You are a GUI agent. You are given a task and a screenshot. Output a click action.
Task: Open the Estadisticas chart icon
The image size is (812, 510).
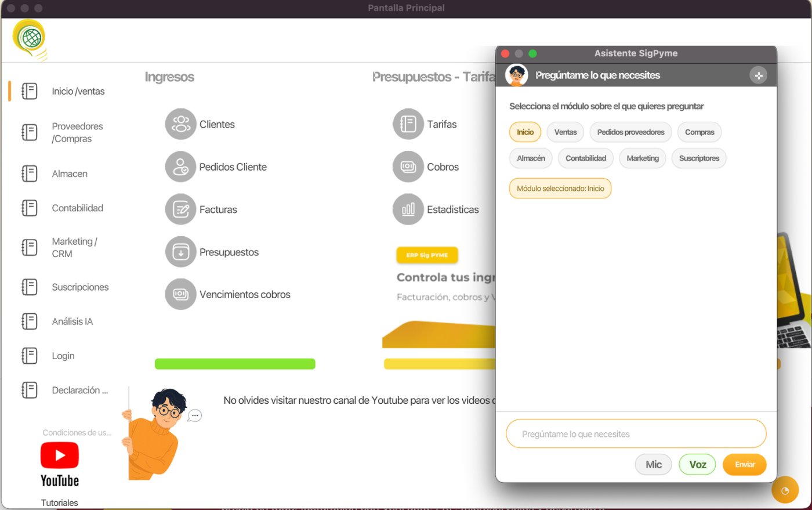pos(408,209)
